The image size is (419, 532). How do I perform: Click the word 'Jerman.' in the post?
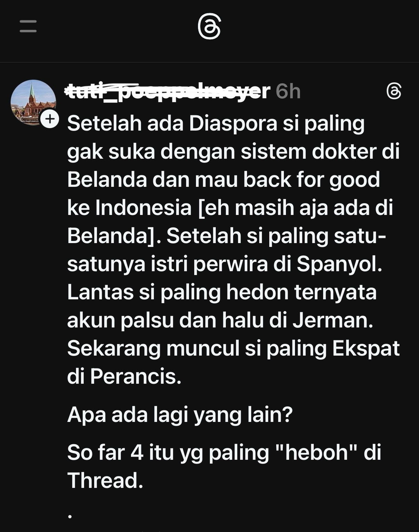tap(333, 320)
